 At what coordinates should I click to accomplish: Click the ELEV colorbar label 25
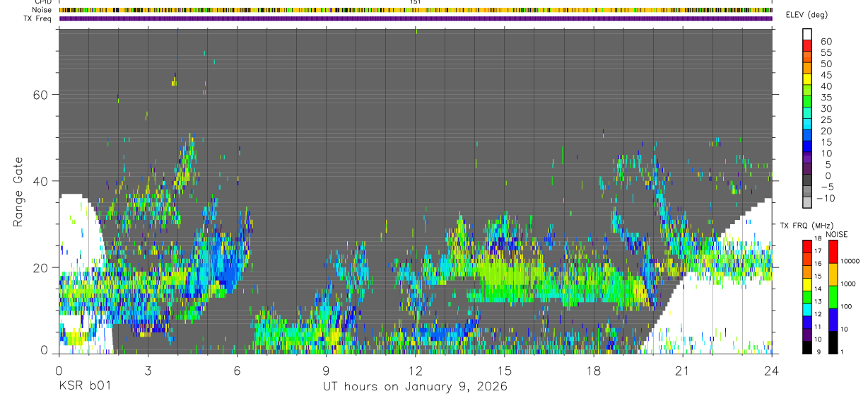pyautogui.click(x=826, y=120)
